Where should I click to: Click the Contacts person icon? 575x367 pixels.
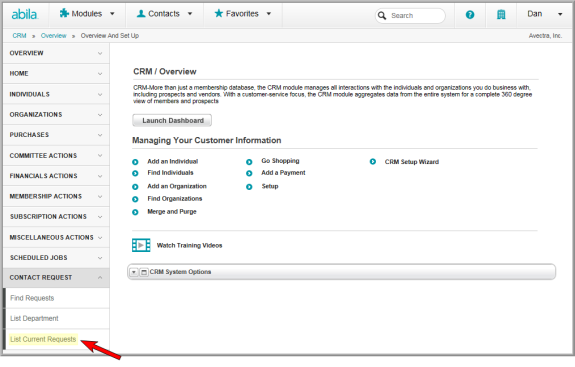(141, 14)
